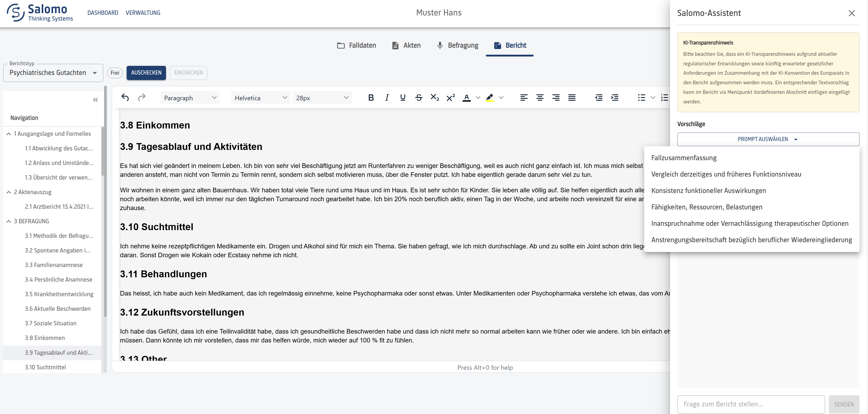Screen dimensions: 868x414
Task: Switch to the Akten tab
Action: 406,46
